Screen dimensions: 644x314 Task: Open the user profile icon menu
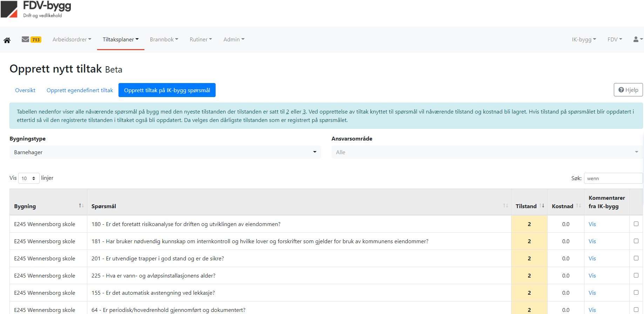click(x=637, y=39)
